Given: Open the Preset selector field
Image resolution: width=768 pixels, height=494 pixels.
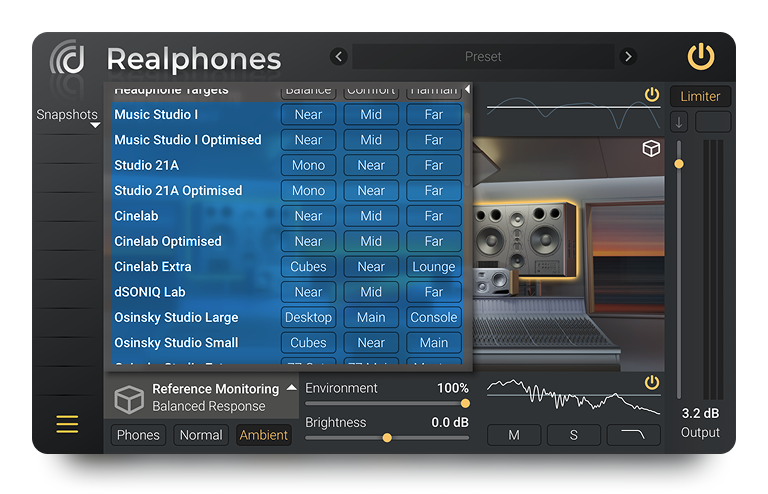Looking at the screenshot, I should pos(483,57).
